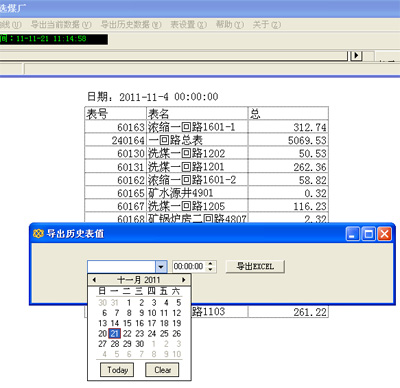Open the date picker dropdown arrow

[161, 267]
